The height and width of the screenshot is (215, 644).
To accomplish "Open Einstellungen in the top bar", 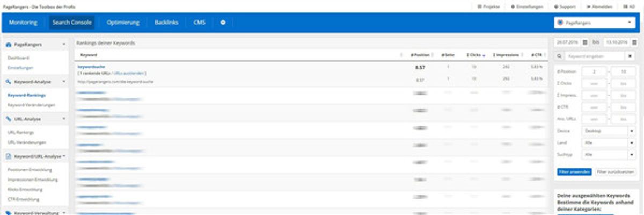I will click(x=526, y=6).
